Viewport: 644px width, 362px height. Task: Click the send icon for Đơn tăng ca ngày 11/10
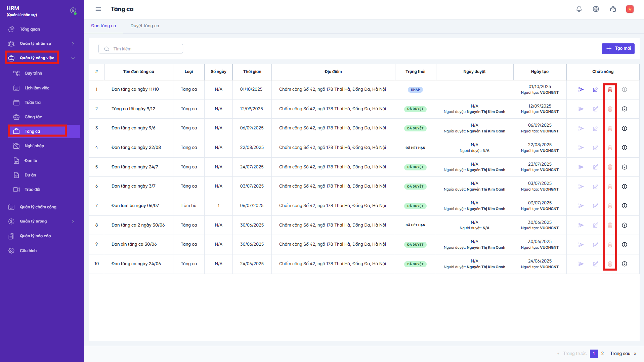tap(581, 89)
